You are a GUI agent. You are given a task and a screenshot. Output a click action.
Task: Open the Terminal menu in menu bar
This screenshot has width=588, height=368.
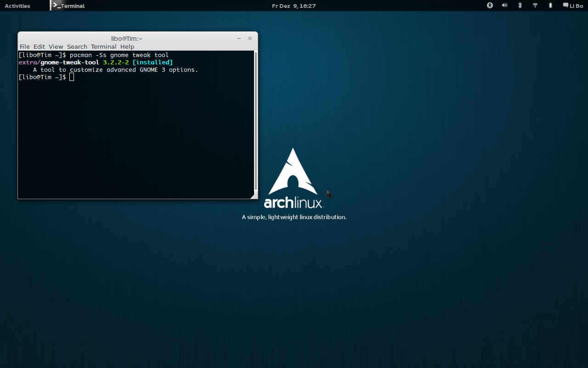103,46
